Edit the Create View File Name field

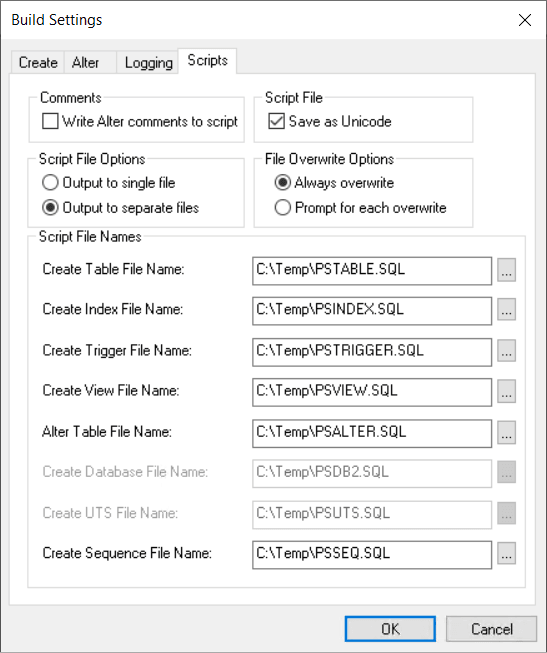[372, 392]
